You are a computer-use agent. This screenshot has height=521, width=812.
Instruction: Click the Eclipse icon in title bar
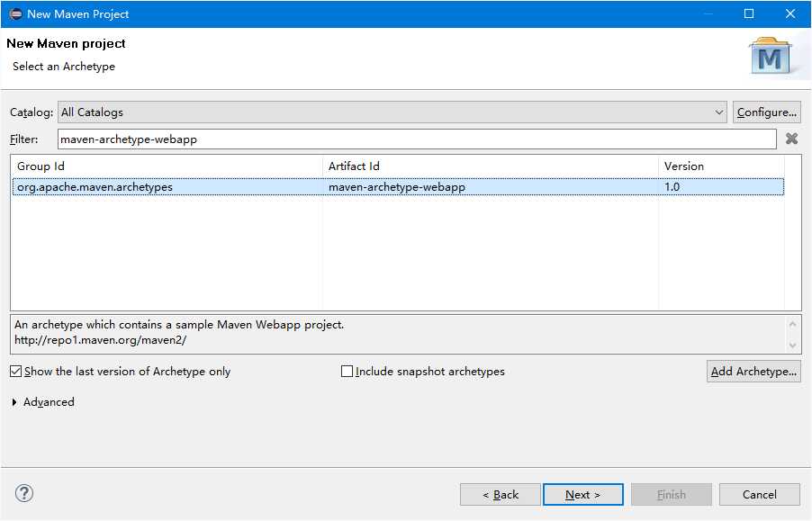point(15,13)
